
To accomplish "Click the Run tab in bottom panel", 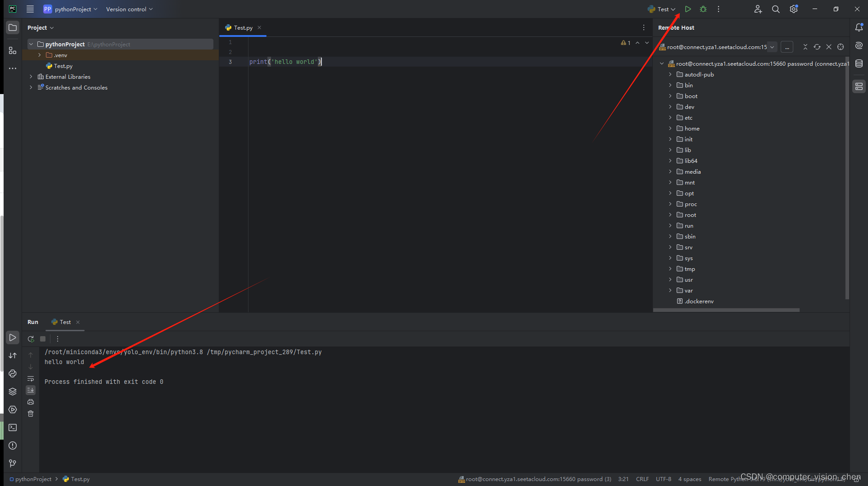I will [32, 322].
